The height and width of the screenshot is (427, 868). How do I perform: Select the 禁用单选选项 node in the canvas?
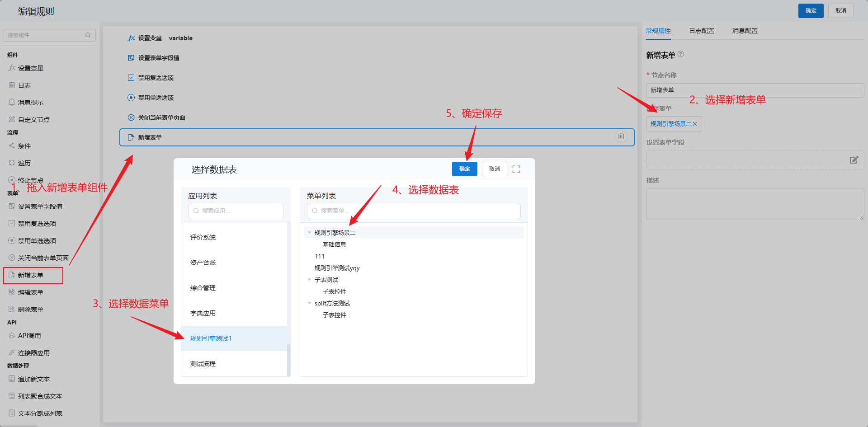pos(156,98)
